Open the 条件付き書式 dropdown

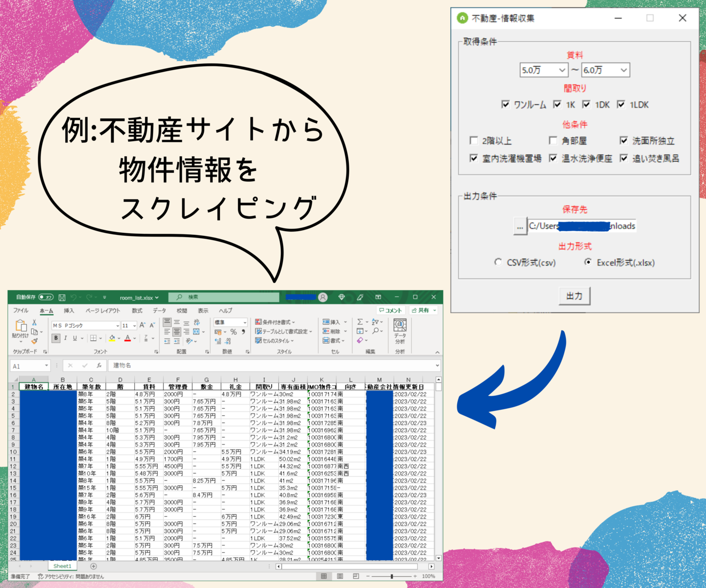click(x=275, y=322)
